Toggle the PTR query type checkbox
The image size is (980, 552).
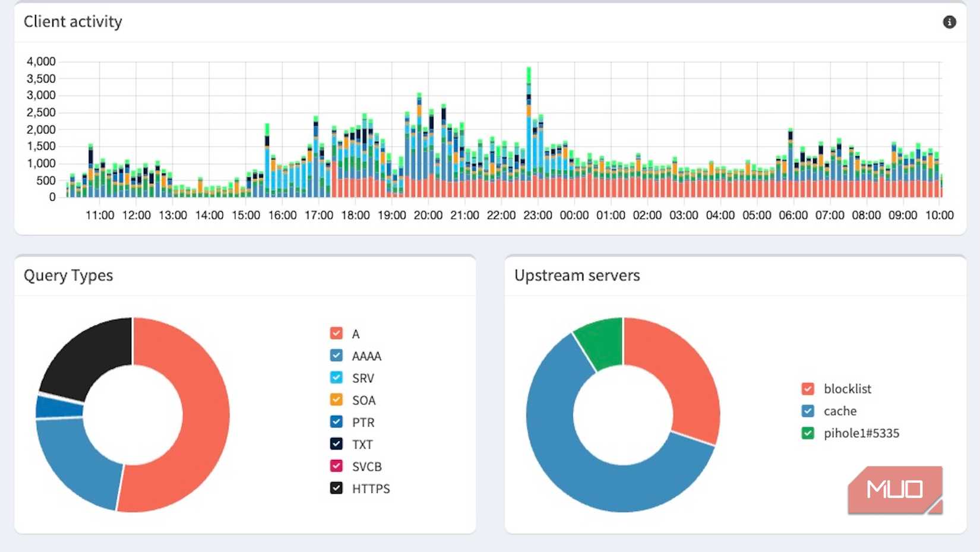point(336,422)
